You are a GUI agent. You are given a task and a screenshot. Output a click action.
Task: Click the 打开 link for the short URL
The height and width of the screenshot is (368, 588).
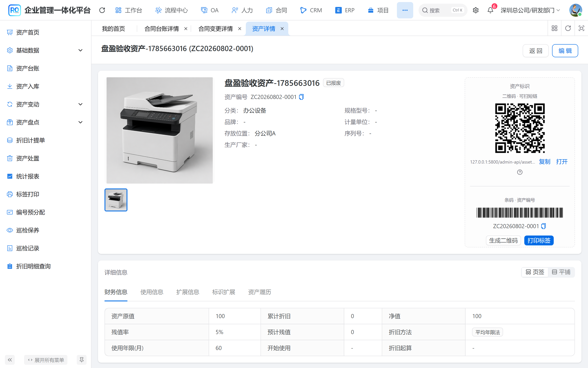(562, 162)
